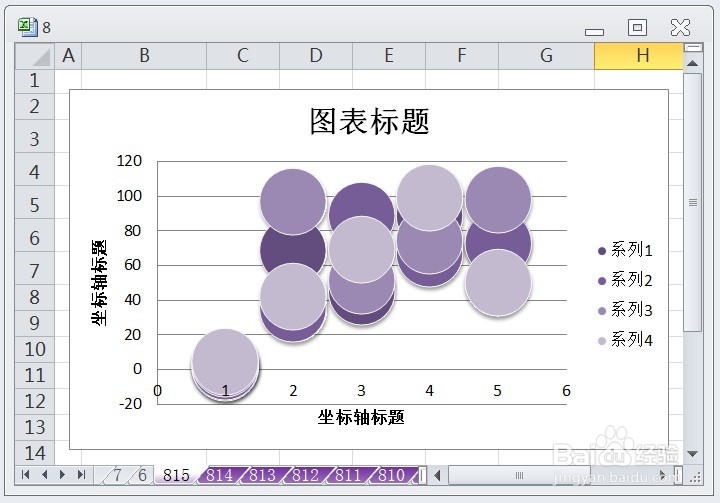Click the tab bar split handle

coord(423,475)
